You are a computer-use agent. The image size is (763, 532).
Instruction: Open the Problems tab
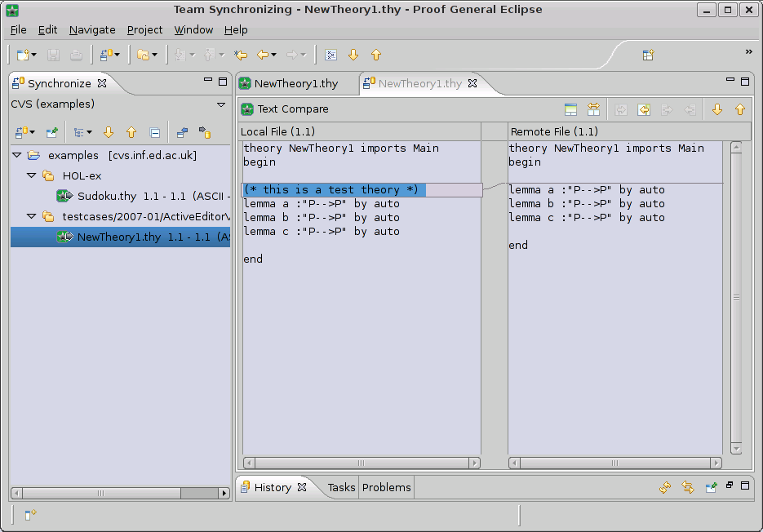click(386, 487)
